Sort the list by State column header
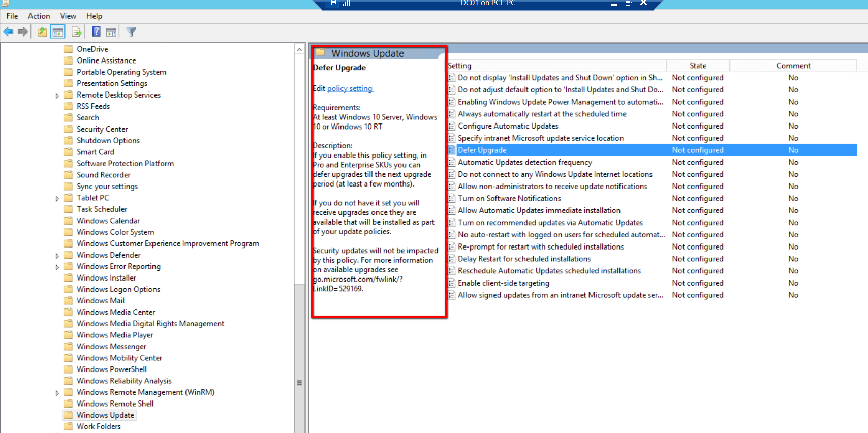Screen dimensions: 868x433 pos(697,66)
